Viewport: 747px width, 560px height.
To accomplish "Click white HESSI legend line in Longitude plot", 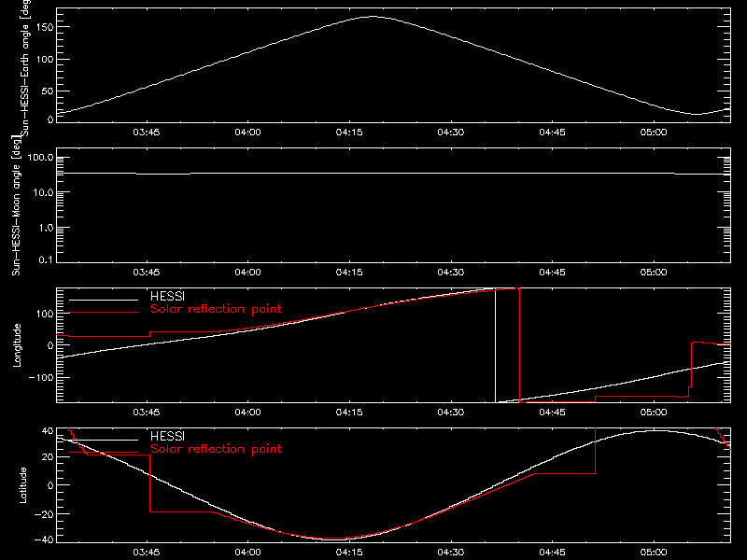I will tap(104, 300).
